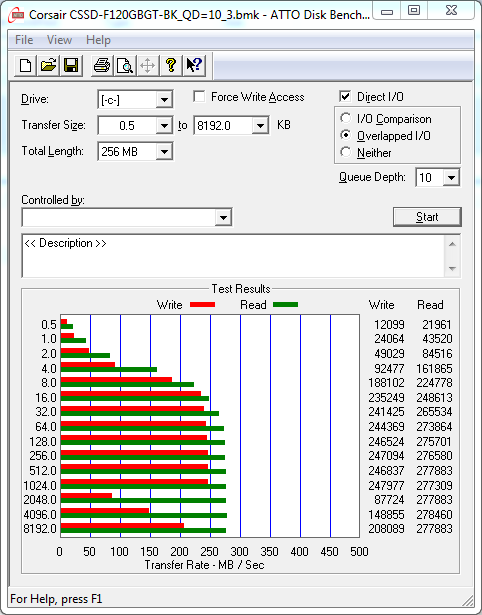Select the I/O Comparison radio button
The image size is (482, 615).
346,118
